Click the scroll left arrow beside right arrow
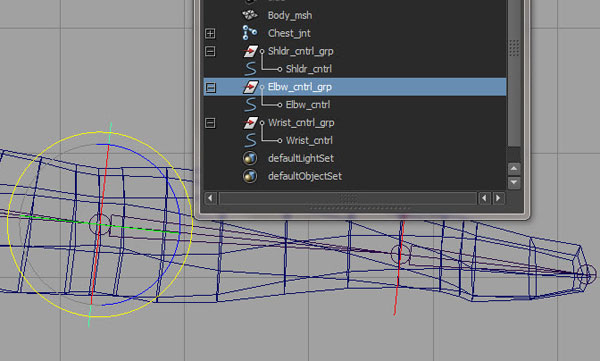The height and width of the screenshot is (361, 600). click(484, 198)
